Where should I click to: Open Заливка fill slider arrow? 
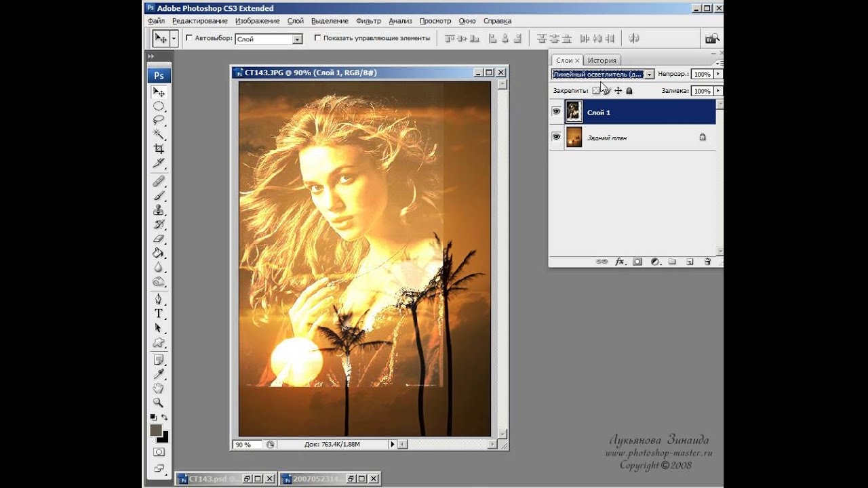coord(718,90)
